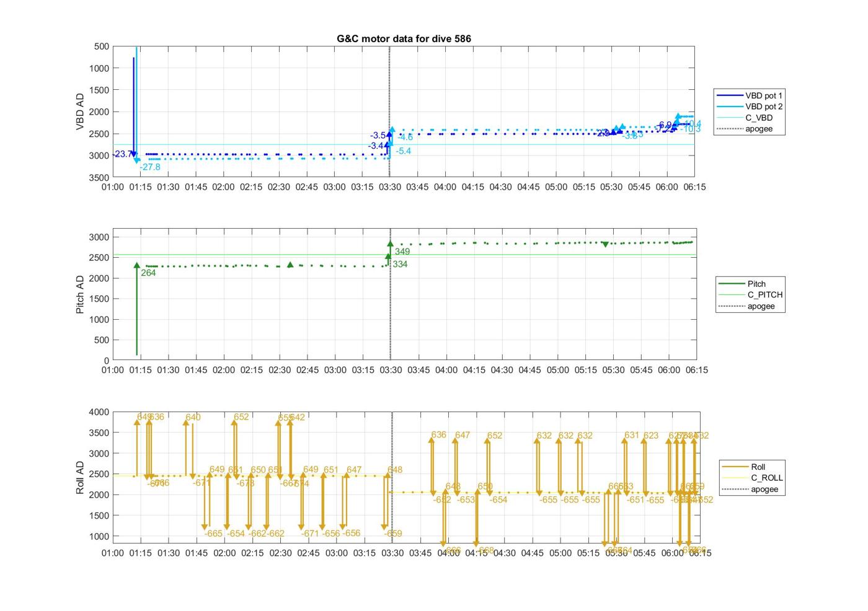Click the '-659' roll data label
The image size is (868, 611).
pos(393,534)
